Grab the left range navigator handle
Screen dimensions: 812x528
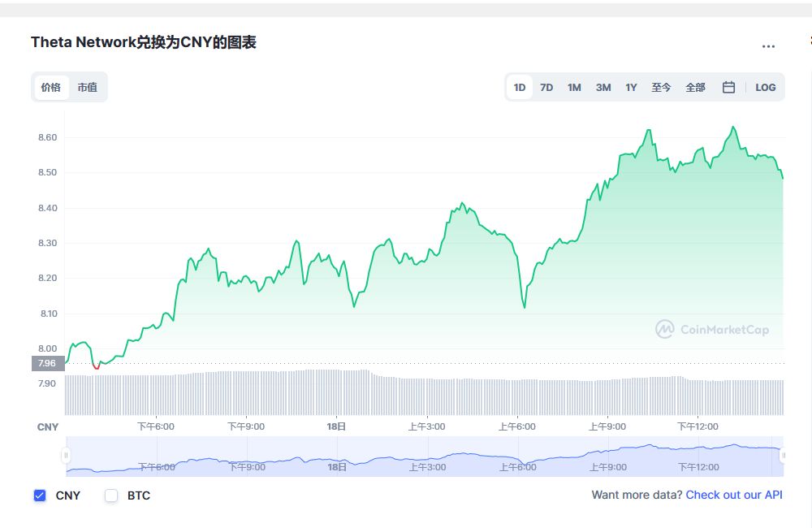coord(66,456)
